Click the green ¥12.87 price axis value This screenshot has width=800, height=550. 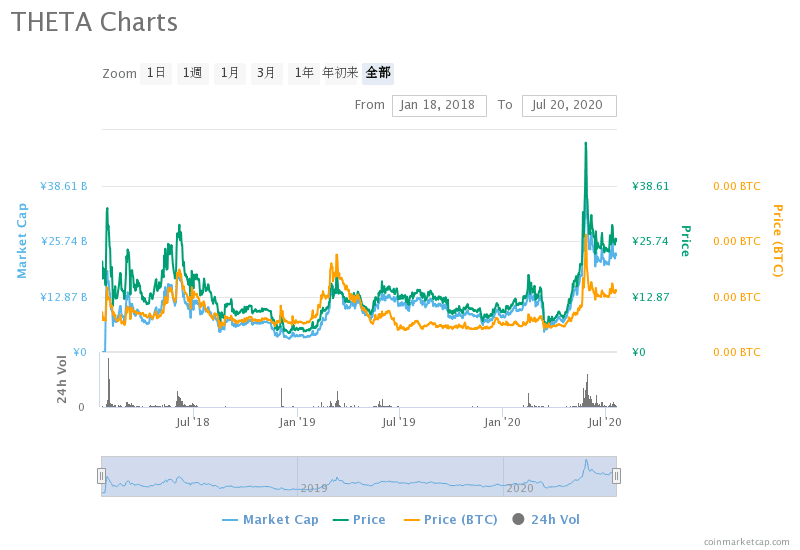[651, 297]
